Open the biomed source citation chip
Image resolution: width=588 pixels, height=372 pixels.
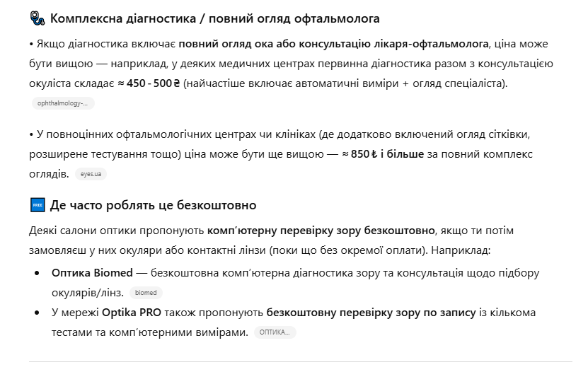(x=146, y=293)
